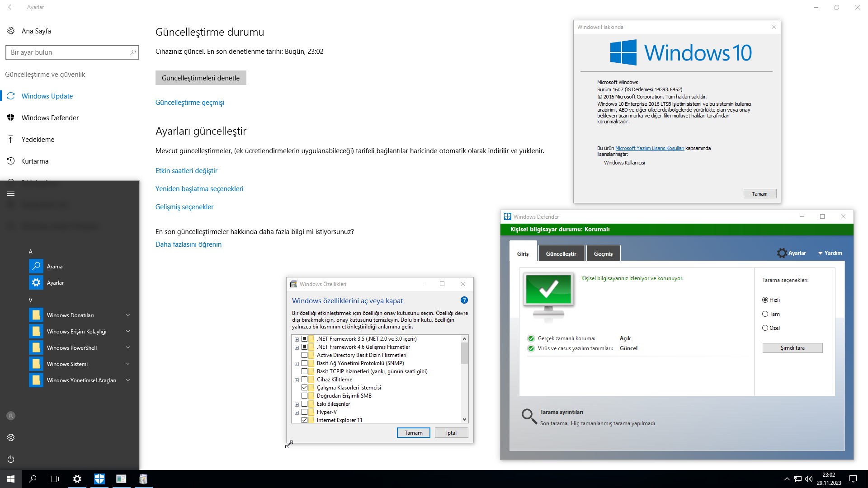This screenshot has width=868, height=488.
Task: Open Arama search tile icon
Action: pos(36,266)
